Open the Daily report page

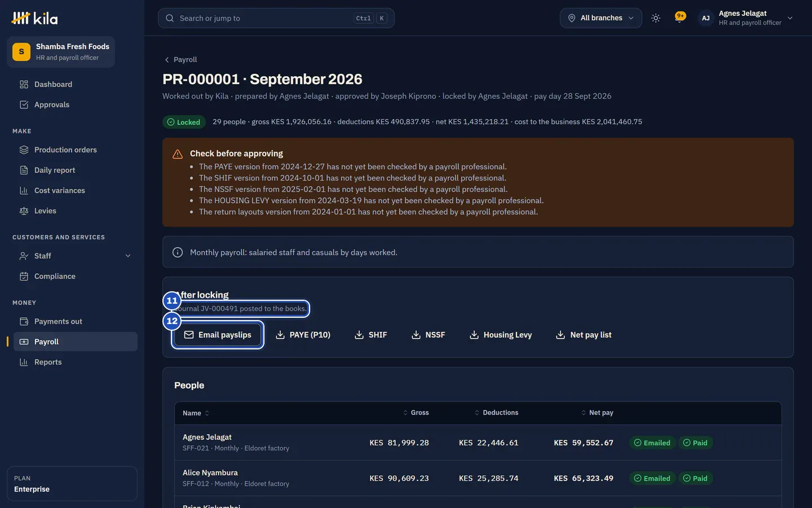point(76,170)
